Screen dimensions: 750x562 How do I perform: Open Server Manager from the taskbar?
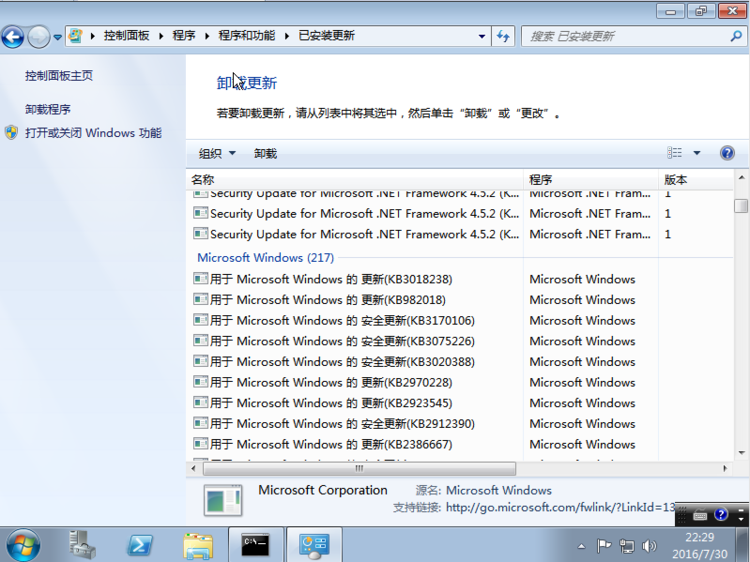coord(81,545)
